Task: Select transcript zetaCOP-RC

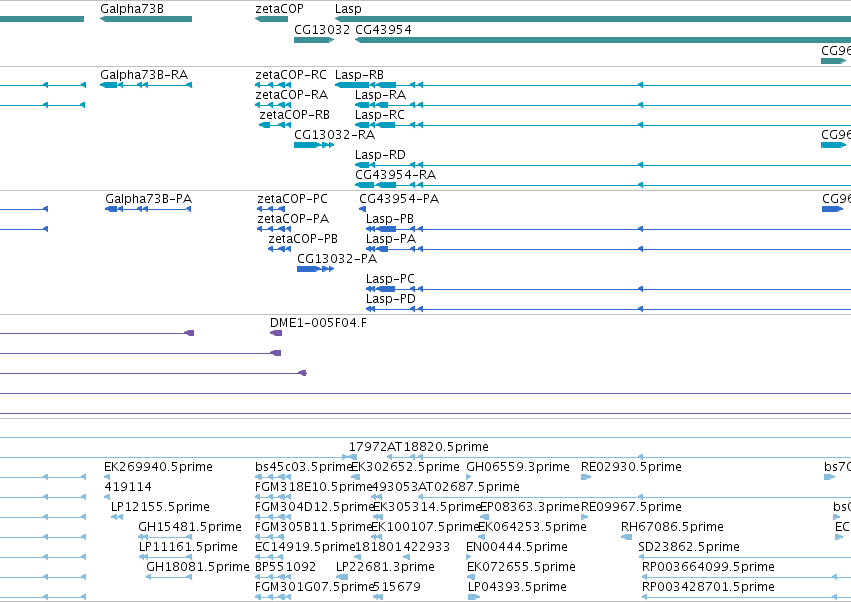Action: [x=291, y=74]
